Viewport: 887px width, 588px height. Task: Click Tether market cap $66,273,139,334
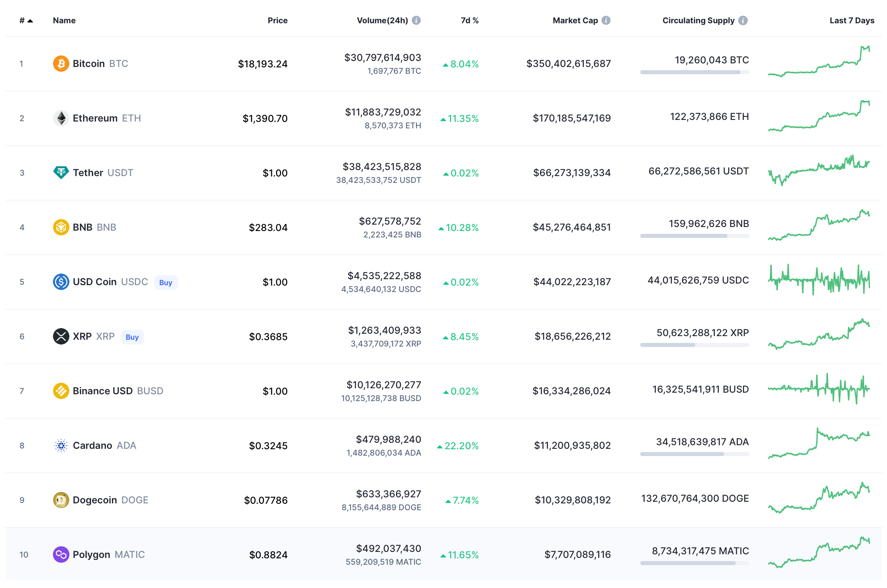[572, 172]
